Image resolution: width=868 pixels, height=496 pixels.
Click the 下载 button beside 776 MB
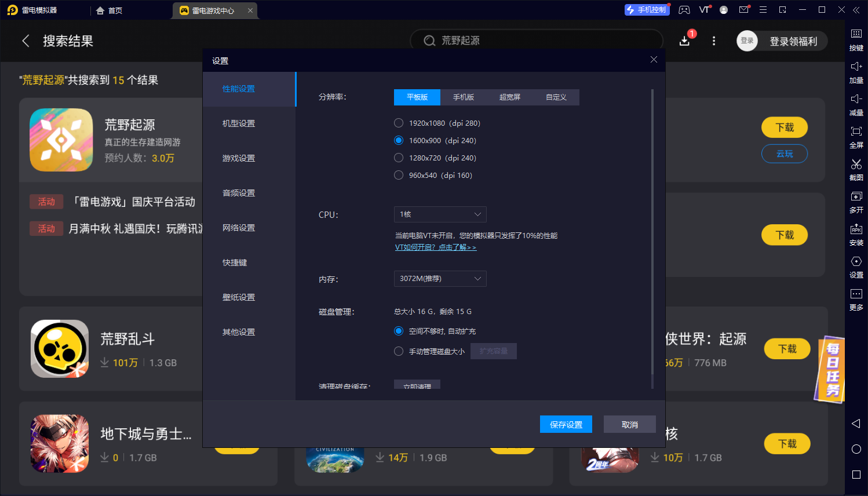tap(787, 349)
